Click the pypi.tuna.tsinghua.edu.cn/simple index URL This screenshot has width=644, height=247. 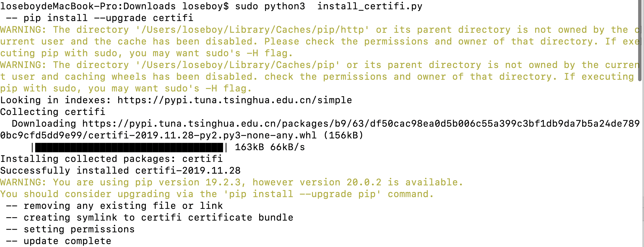tap(235, 100)
